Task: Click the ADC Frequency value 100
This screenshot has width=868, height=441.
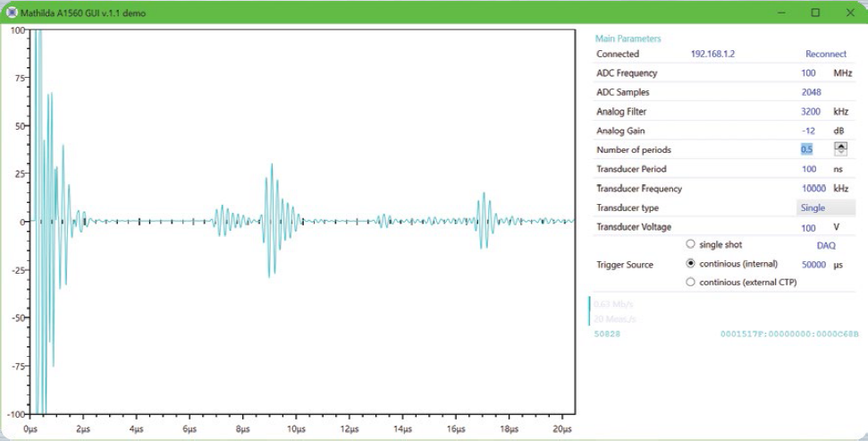Action: 808,73
